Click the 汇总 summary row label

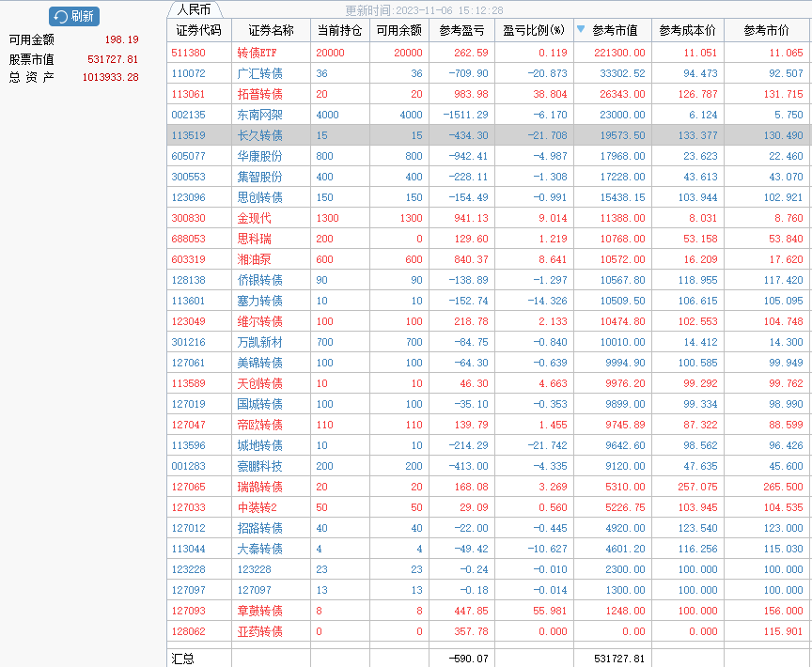(x=183, y=659)
